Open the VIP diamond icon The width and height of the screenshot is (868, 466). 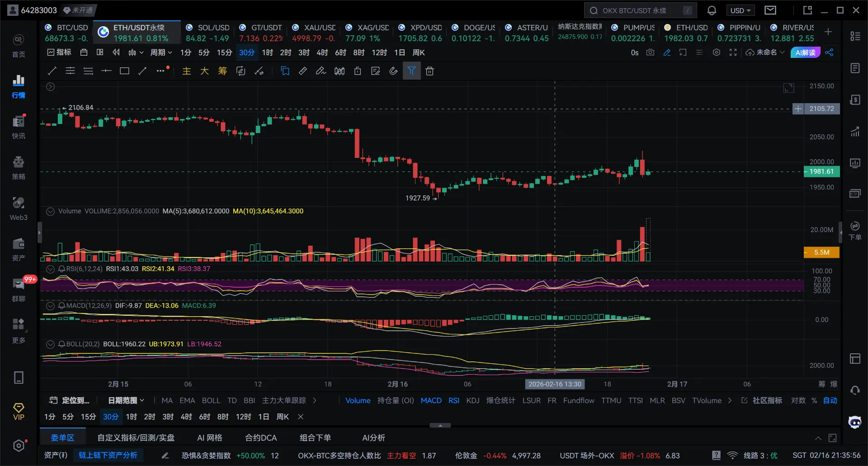(19, 412)
